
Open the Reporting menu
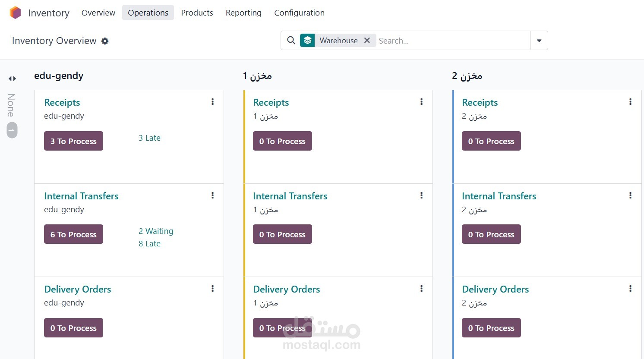point(243,13)
